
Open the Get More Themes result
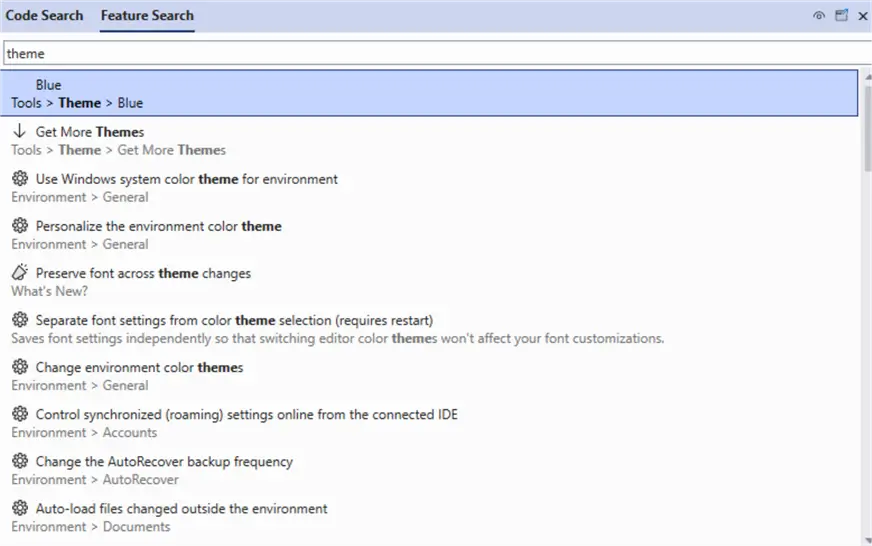coord(90,132)
